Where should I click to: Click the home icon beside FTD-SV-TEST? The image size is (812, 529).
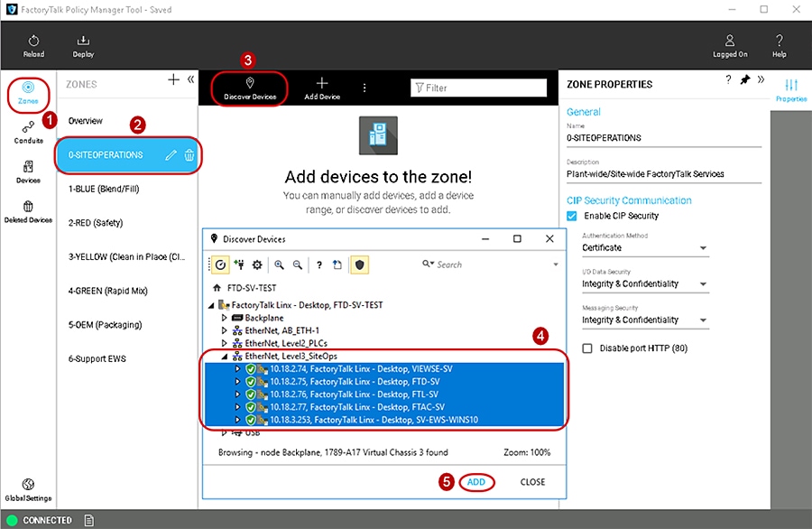217,288
